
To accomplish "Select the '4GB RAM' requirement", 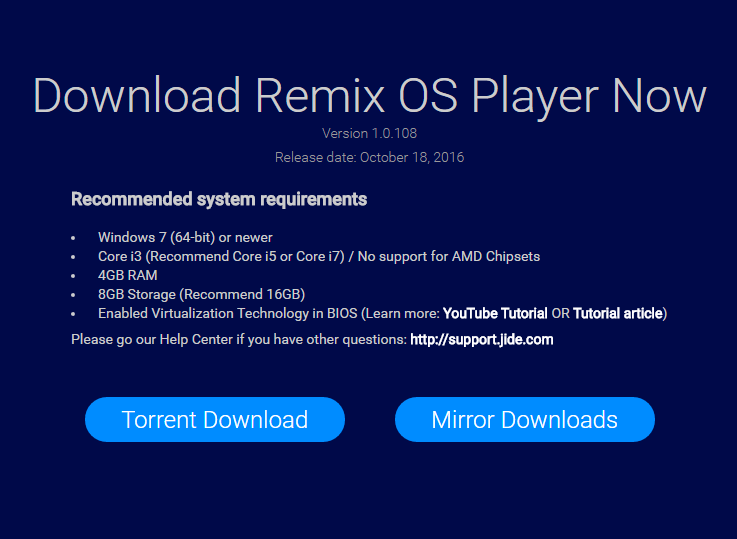I will [x=127, y=275].
